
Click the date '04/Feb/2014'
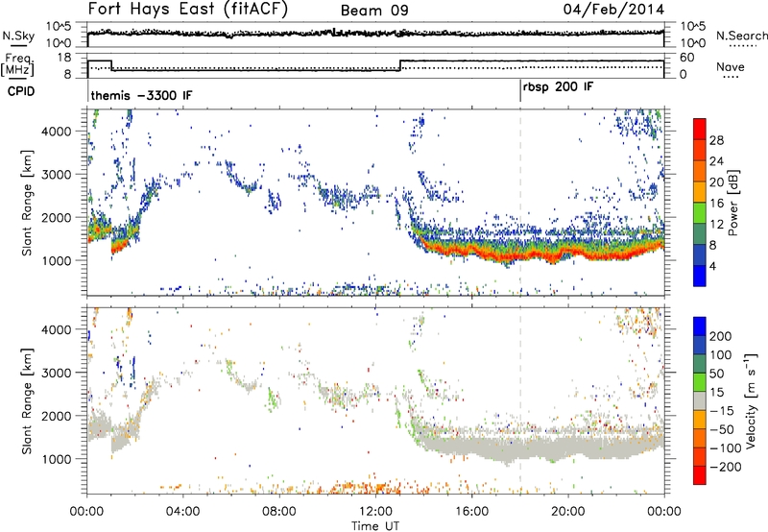(613, 10)
